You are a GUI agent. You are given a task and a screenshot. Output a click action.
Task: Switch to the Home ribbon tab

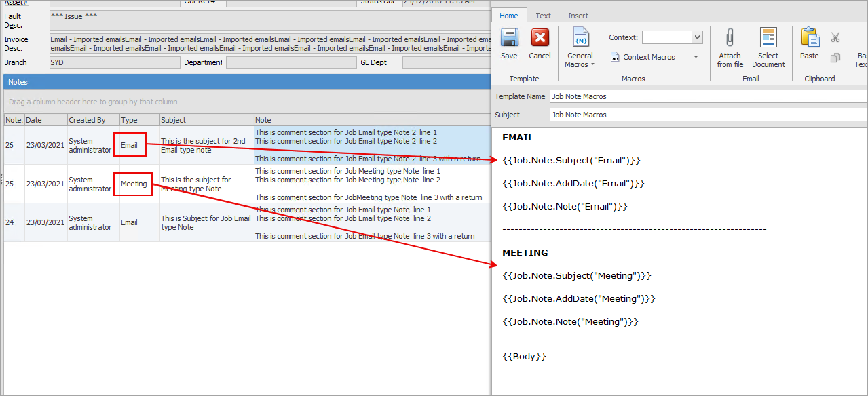click(x=509, y=16)
